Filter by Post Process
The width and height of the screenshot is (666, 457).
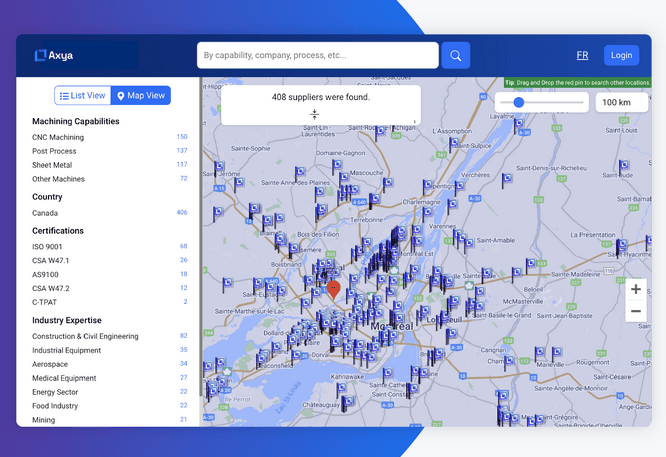(x=110, y=151)
